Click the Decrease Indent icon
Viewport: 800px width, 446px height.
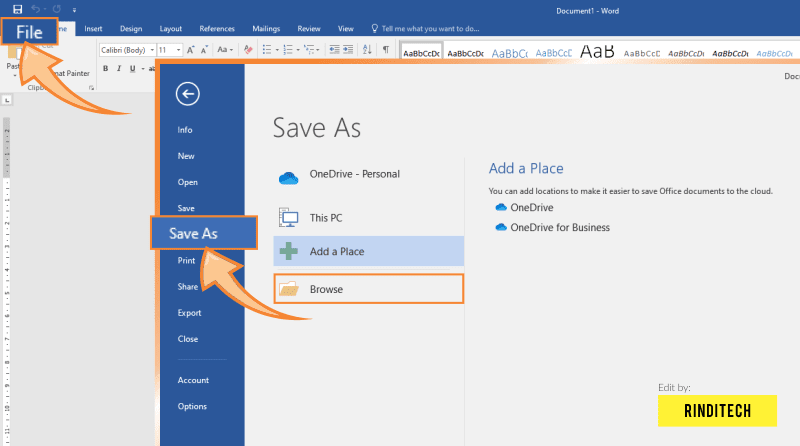tap(334, 50)
